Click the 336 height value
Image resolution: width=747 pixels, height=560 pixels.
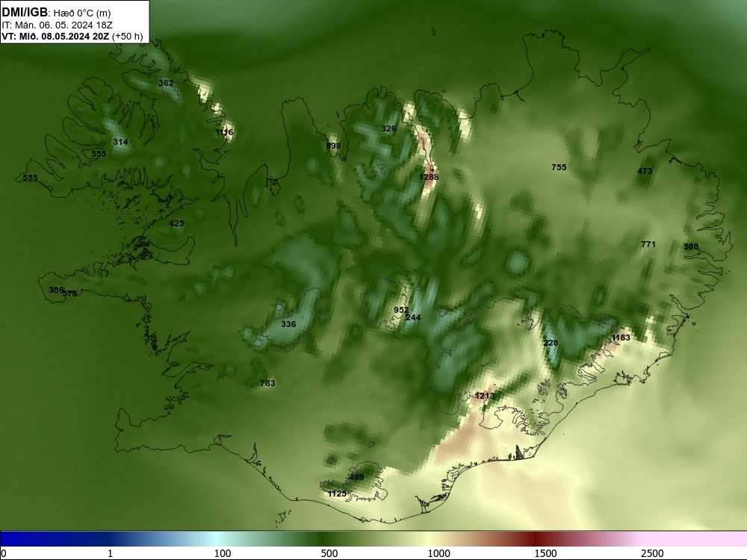pyautogui.click(x=288, y=324)
